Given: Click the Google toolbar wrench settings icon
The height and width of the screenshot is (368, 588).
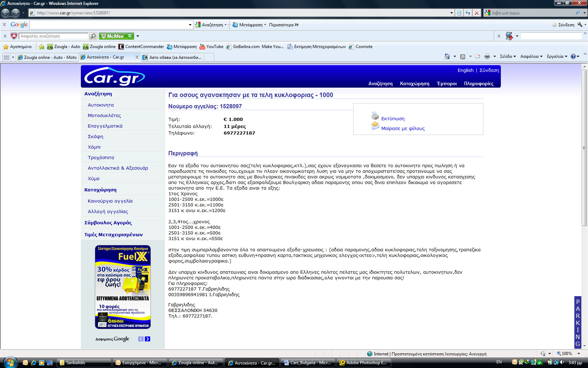Looking at the screenshot, I should 580,25.
